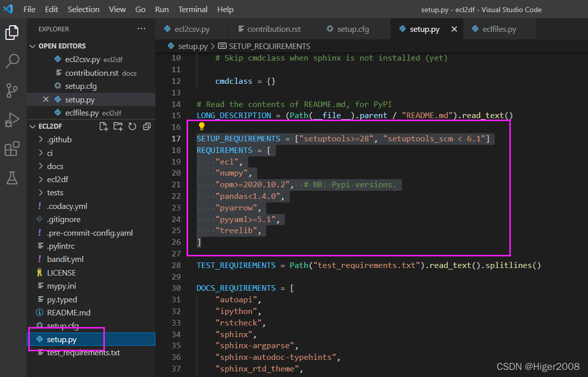Open the File menu

coord(29,10)
